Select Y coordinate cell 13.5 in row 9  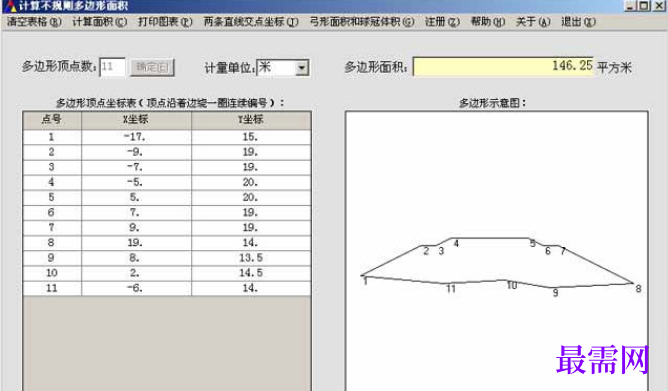click(x=251, y=258)
